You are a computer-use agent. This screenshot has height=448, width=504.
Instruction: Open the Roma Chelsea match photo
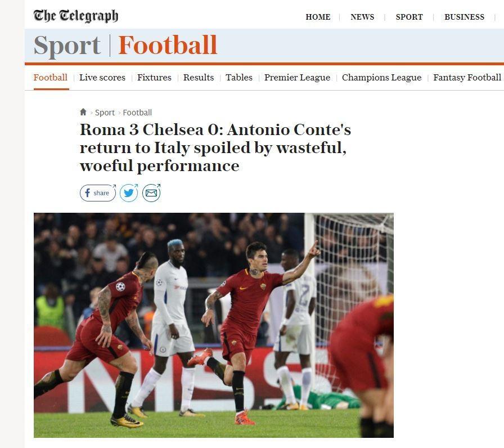(x=213, y=325)
